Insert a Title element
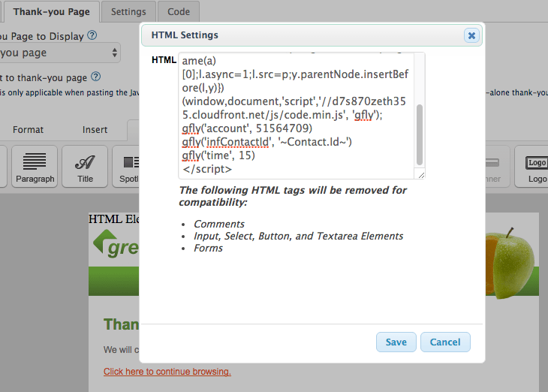This screenshot has height=392, width=548. click(x=85, y=167)
